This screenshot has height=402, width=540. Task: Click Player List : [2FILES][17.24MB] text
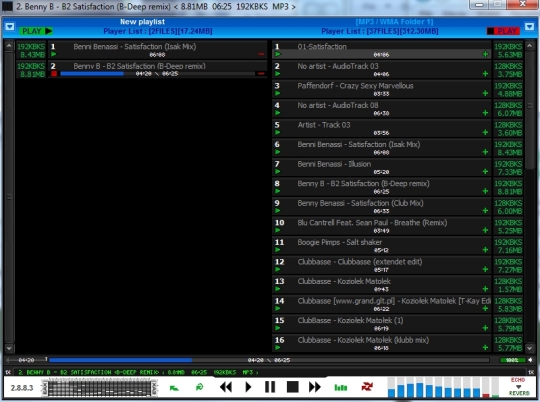pyautogui.click(x=158, y=31)
